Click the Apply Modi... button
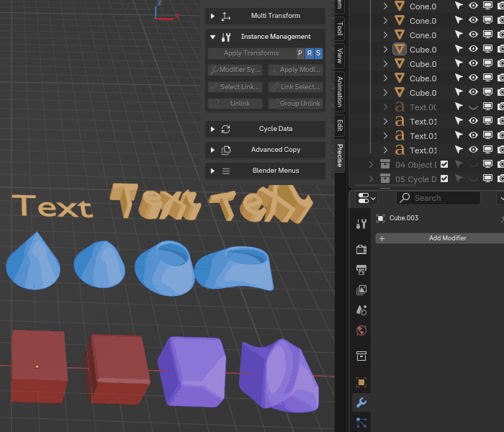Viewport: 504px width, 432px height. [296, 70]
